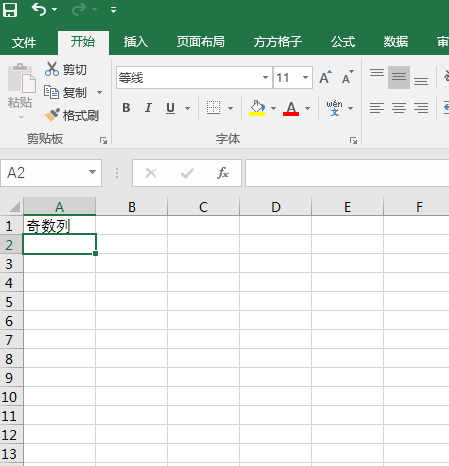Select row 5 header
This screenshot has height=466, width=449.
click(11, 302)
